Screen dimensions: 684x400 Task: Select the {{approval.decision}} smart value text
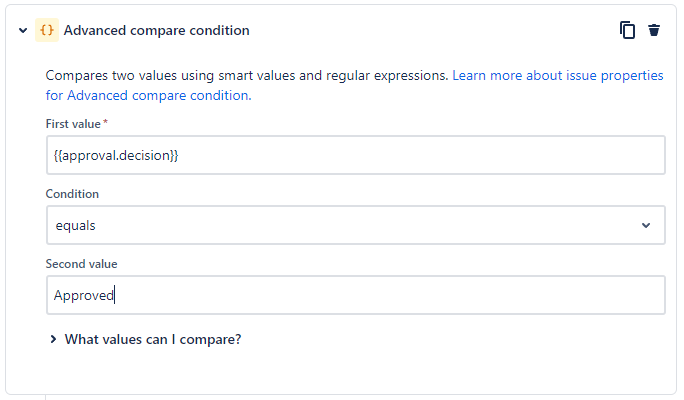(116, 155)
